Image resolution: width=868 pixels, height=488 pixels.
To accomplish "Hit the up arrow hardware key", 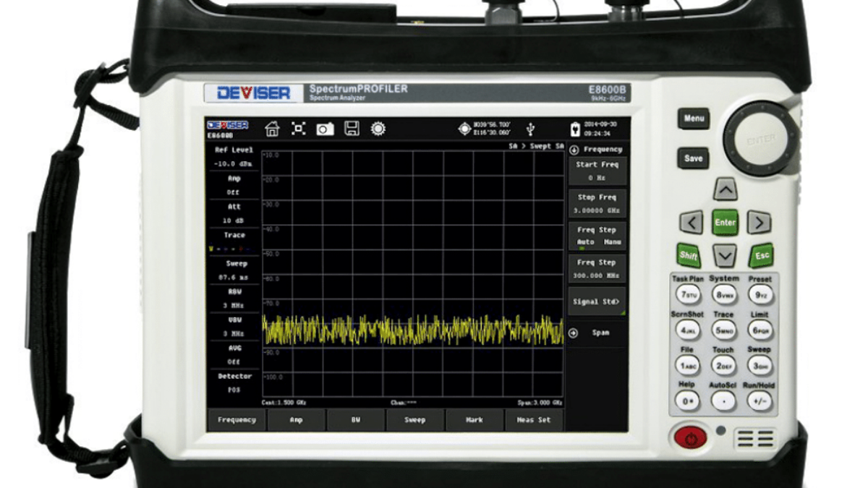I will [x=725, y=189].
